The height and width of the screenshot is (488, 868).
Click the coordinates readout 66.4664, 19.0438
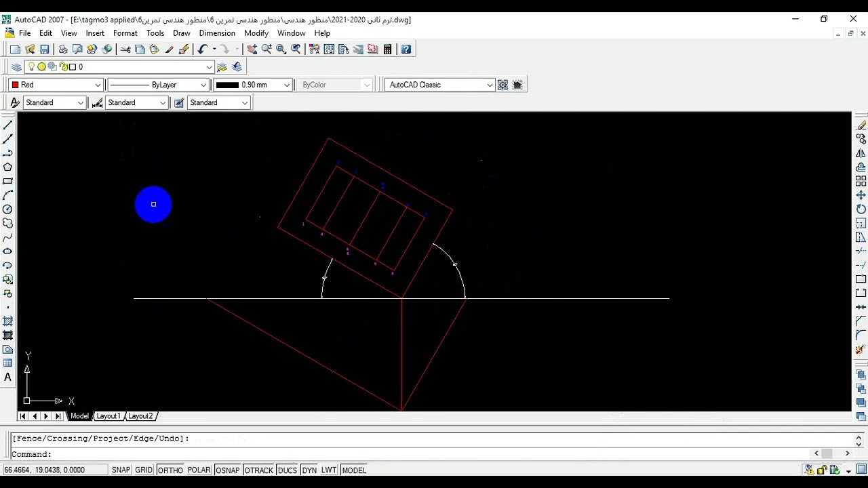point(54,470)
